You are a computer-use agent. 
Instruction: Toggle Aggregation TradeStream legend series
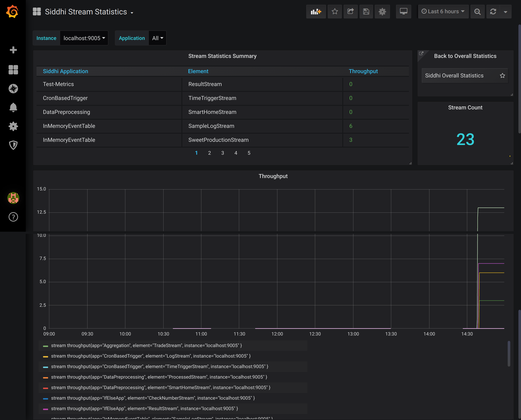point(146,346)
